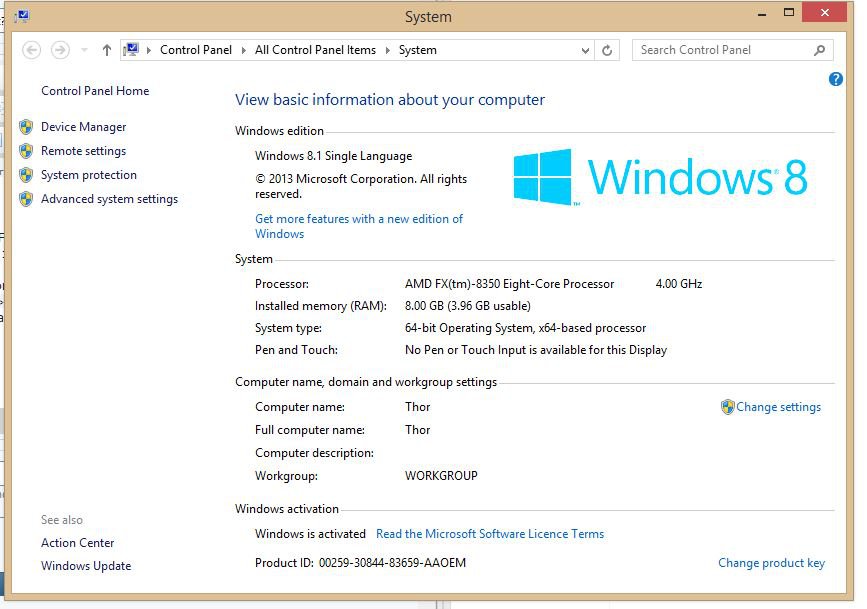Expand the chevron after Control Panel breadcrumb

pyautogui.click(x=243, y=50)
